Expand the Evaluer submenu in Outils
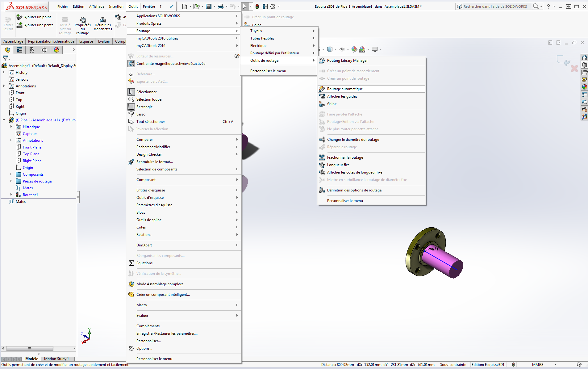The image size is (588, 369). [x=184, y=316]
